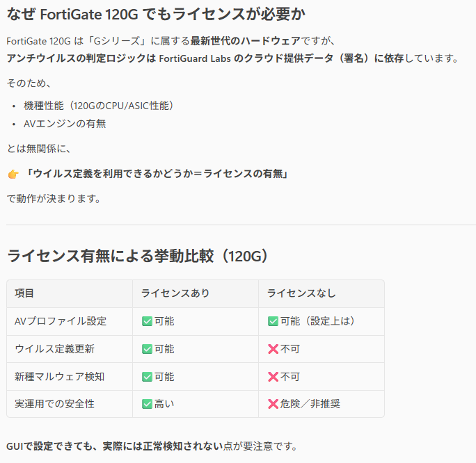
Task: Click bullet item 機種性能（120GのCPU/ASIC性能）
Action: click(x=98, y=106)
